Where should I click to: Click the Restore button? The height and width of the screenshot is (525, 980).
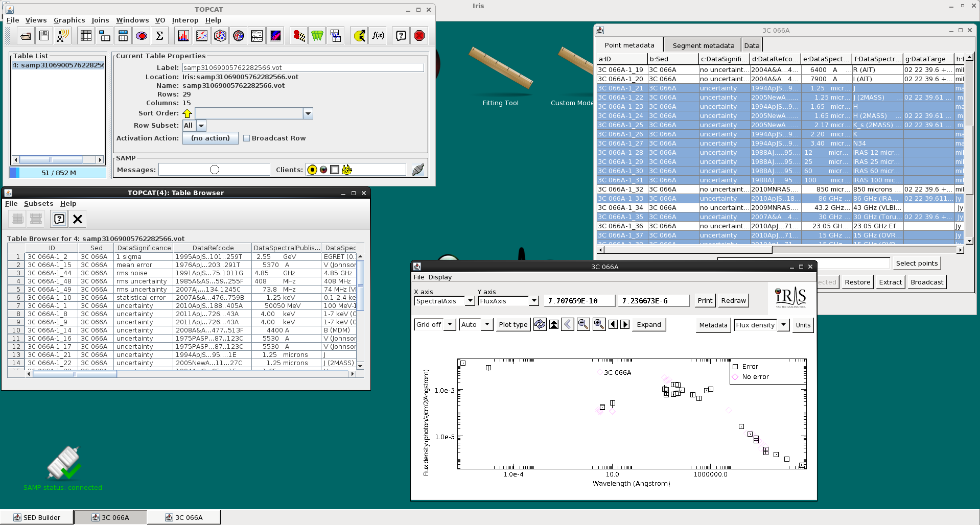(857, 282)
